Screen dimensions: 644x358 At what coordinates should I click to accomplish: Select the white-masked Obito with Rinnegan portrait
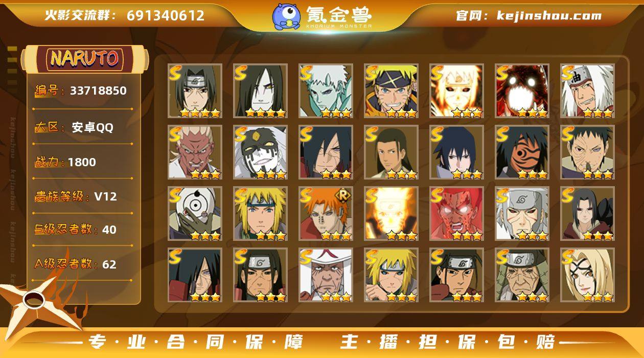(x=195, y=214)
